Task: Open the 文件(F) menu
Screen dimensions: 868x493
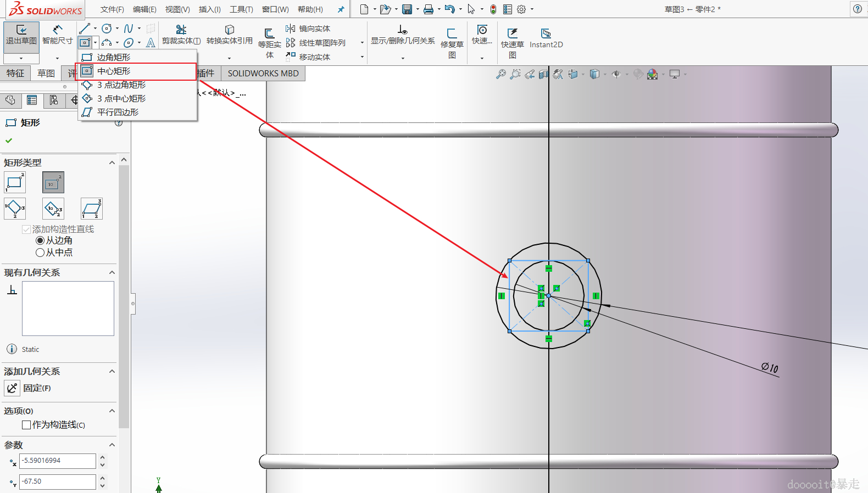Action: pos(112,9)
